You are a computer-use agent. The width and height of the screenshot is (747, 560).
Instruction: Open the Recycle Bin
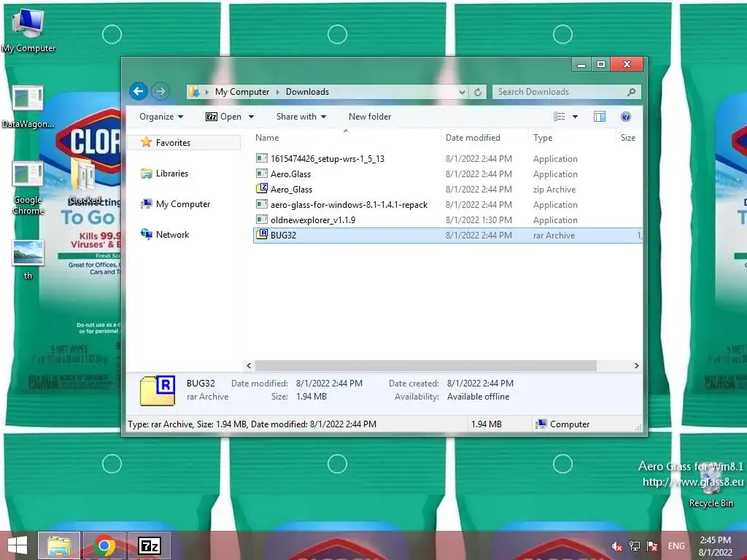[711, 485]
